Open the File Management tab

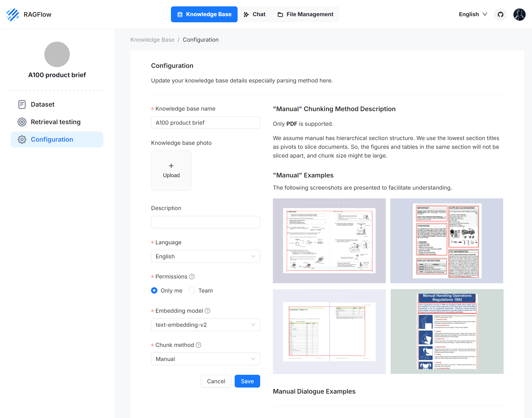coord(305,14)
